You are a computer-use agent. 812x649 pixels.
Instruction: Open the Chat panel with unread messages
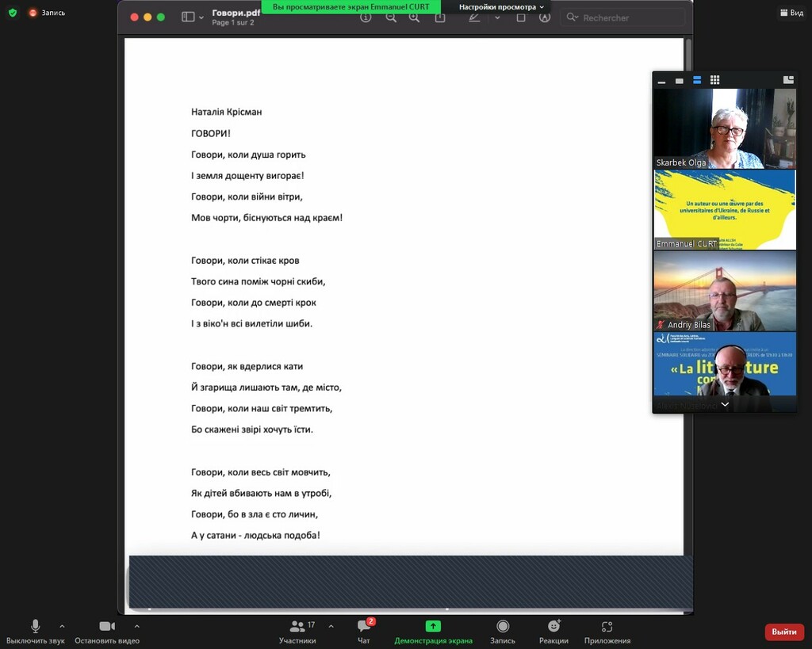364,631
